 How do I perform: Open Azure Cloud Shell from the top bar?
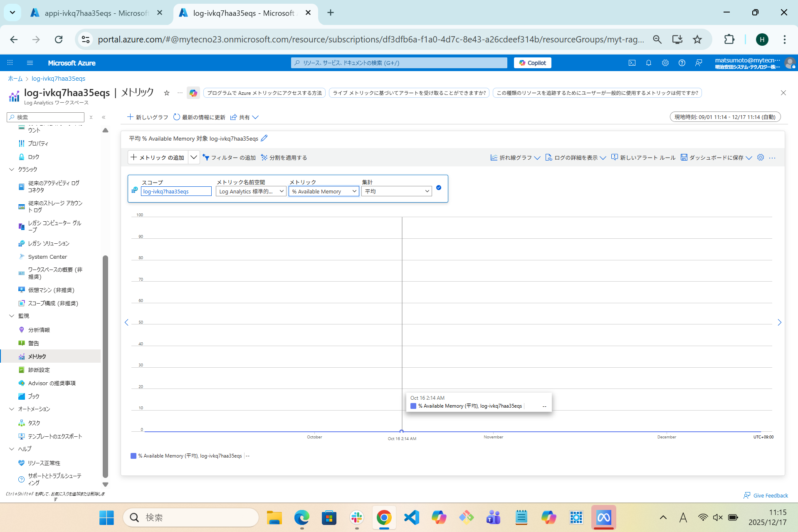tap(632, 63)
